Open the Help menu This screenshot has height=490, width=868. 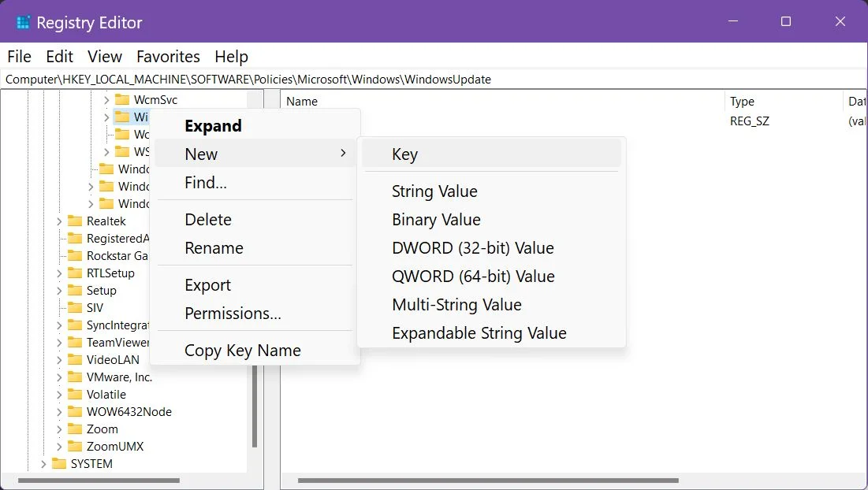click(x=232, y=57)
